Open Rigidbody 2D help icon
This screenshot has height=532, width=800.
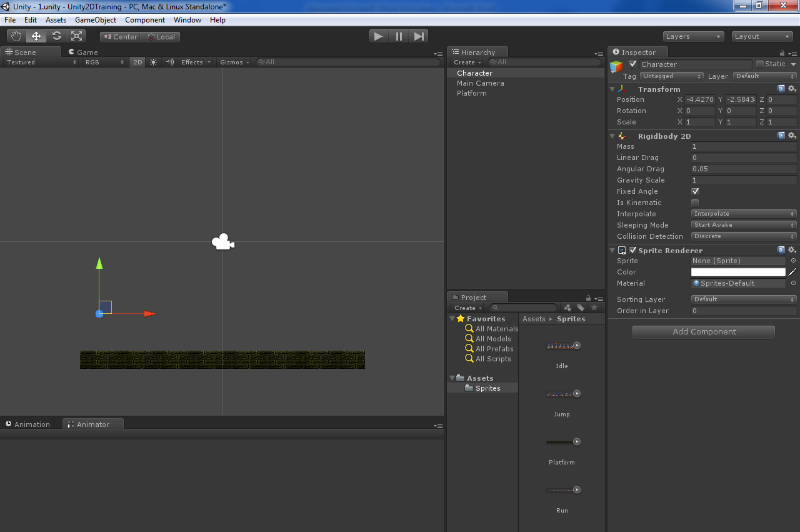click(x=781, y=136)
